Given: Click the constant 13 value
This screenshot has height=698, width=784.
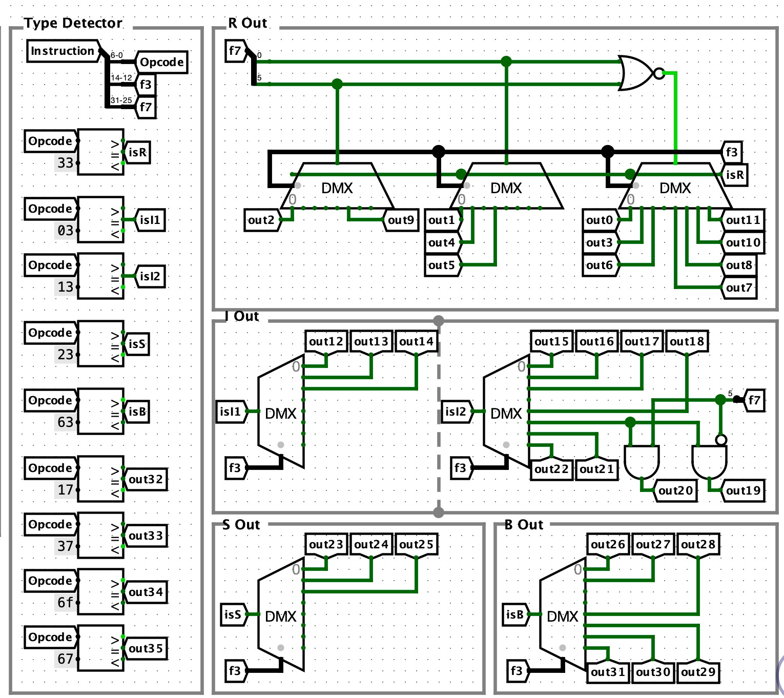Looking at the screenshot, I should [66, 287].
